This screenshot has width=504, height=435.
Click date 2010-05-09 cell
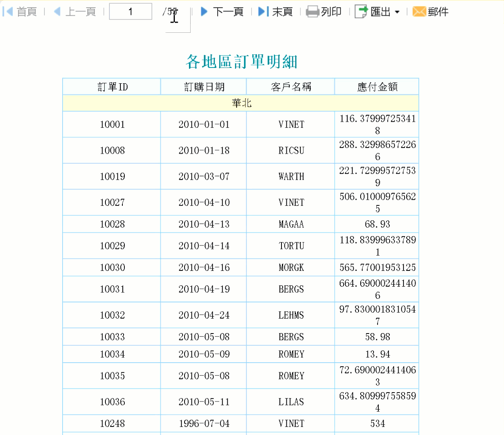[x=204, y=354]
